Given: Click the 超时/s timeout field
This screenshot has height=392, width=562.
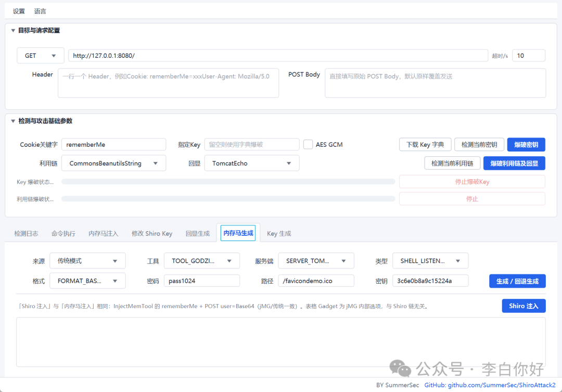Looking at the screenshot, I should tap(529, 56).
